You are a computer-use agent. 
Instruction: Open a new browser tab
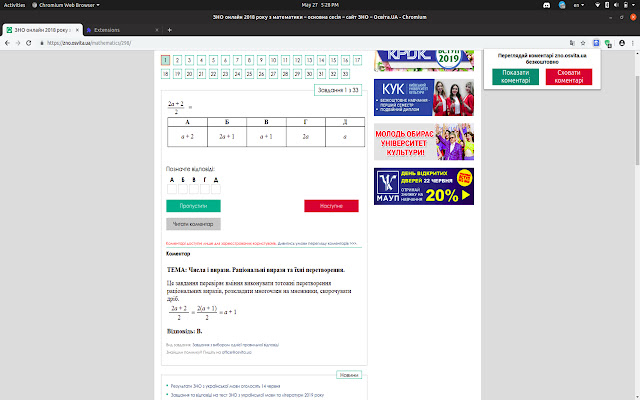click(x=169, y=30)
